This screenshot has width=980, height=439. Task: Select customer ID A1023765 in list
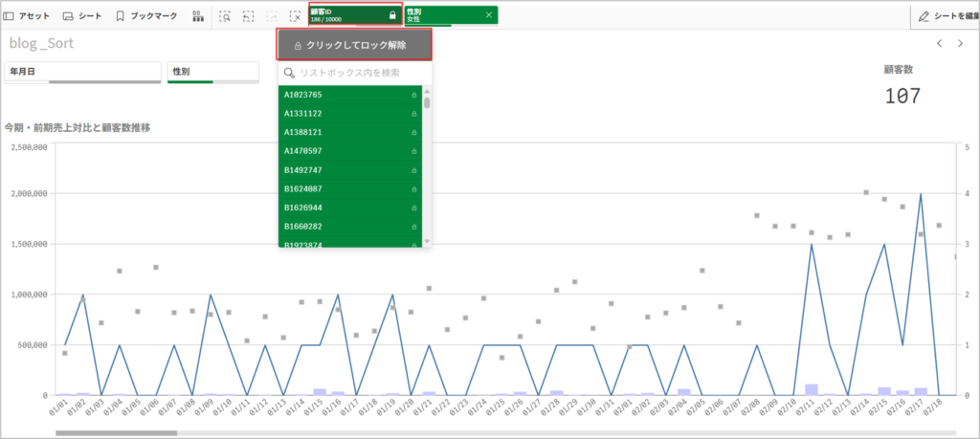click(x=345, y=95)
